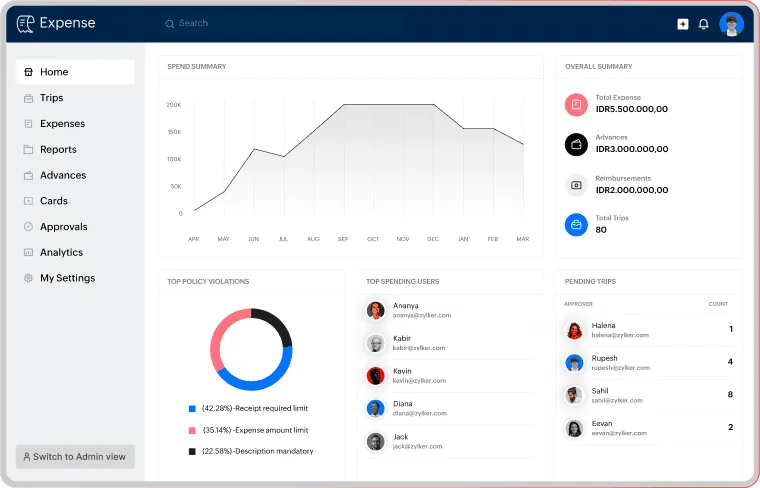Screen dimensions: 760x488
Task: Click Halena's avatar in pending trips
Action: [574, 331]
